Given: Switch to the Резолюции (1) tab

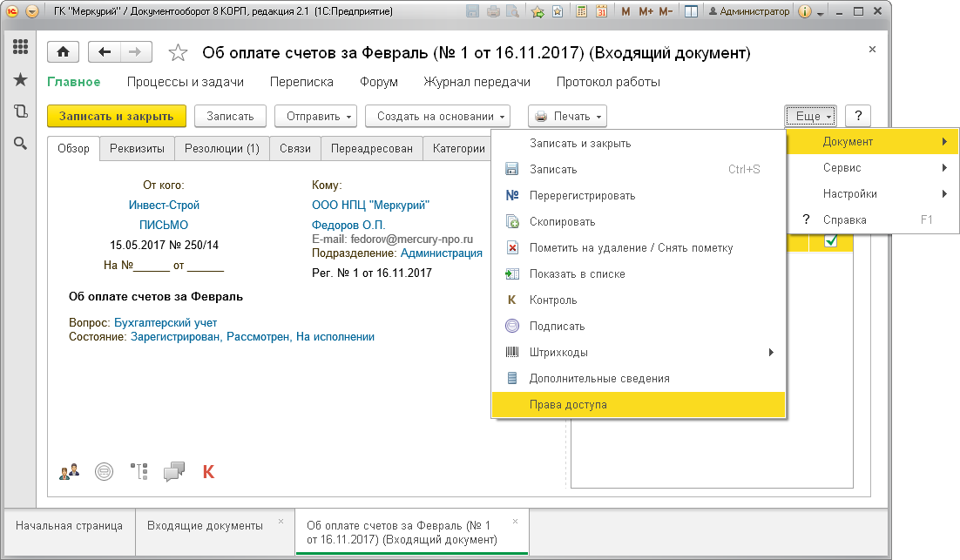Looking at the screenshot, I should pos(222,148).
